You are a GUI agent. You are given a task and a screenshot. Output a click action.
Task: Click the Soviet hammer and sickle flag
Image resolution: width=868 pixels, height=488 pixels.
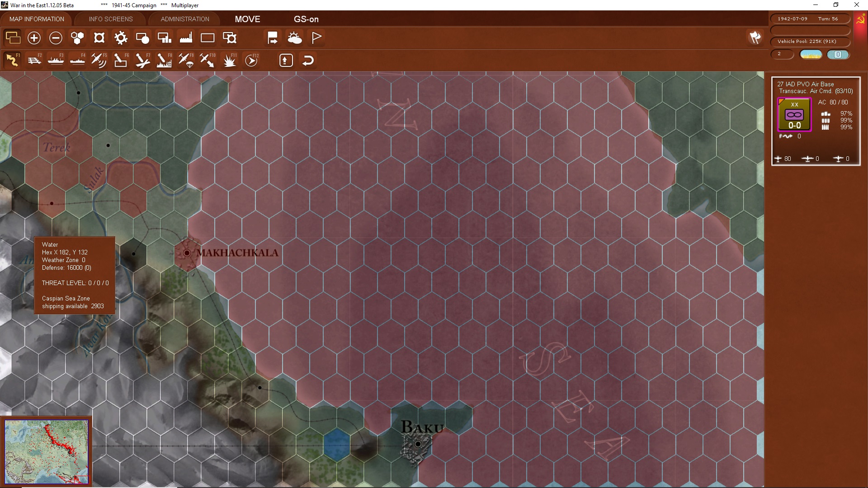860,19
